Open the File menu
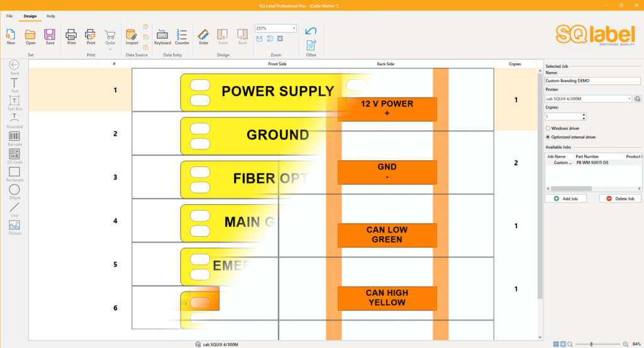Screen dimensions: 644x348 (9, 16)
